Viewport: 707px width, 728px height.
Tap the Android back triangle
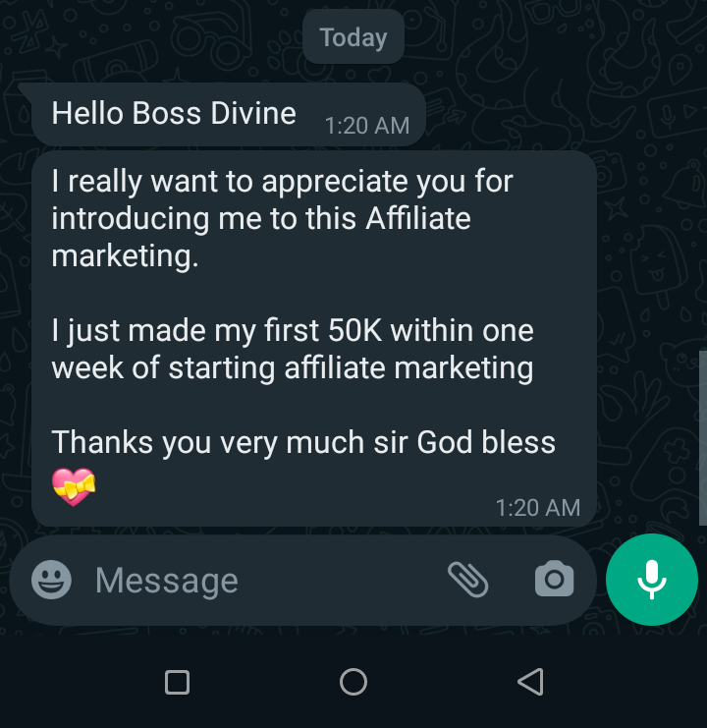pos(530,681)
